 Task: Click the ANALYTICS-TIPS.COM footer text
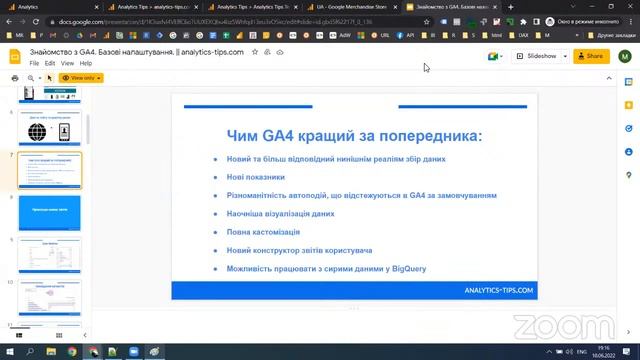pyautogui.click(x=498, y=290)
